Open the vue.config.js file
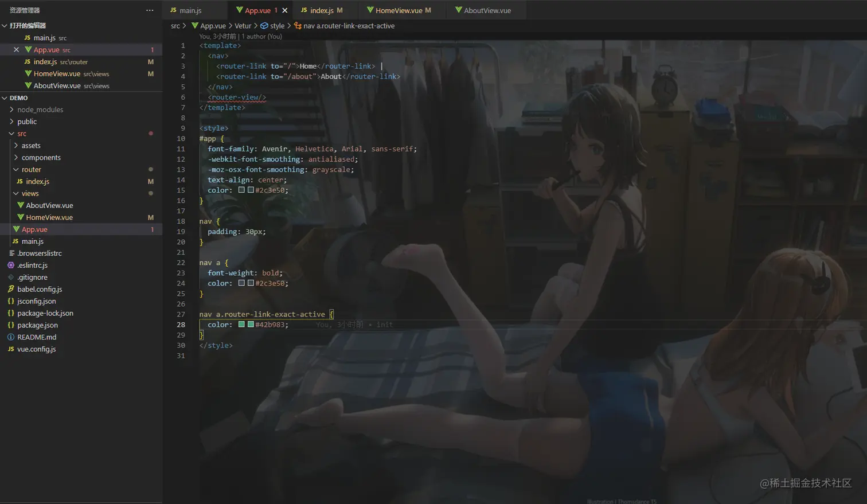The height and width of the screenshot is (504, 867). [x=81, y=349]
